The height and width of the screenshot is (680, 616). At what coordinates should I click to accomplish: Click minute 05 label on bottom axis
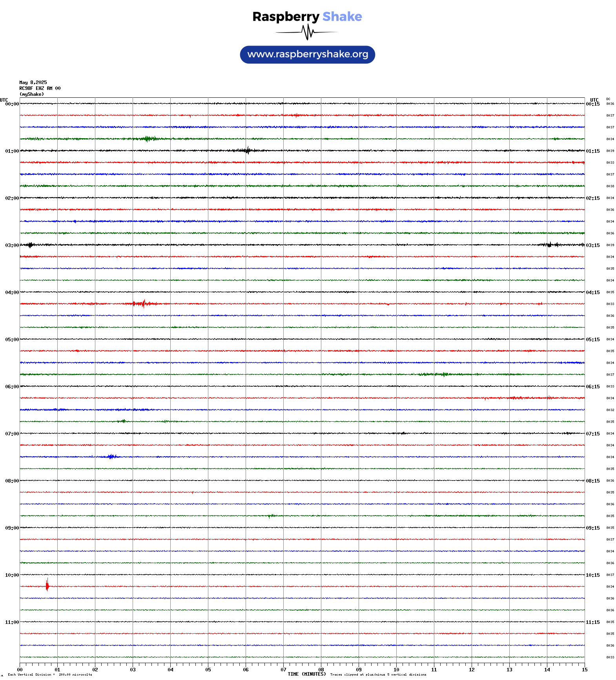(208, 670)
